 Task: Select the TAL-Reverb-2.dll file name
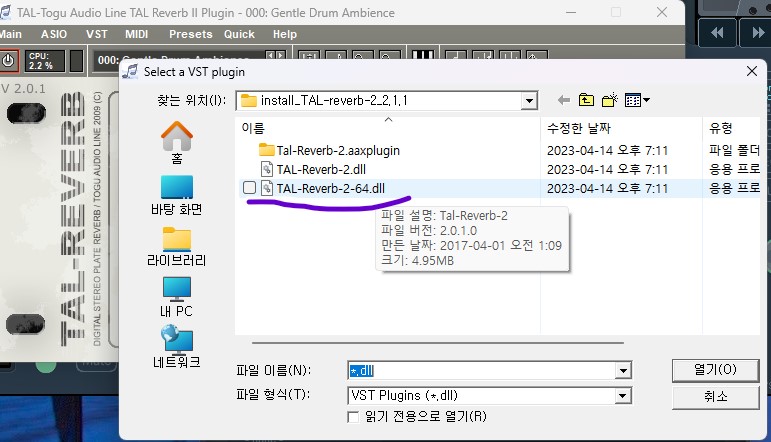(x=321, y=170)
